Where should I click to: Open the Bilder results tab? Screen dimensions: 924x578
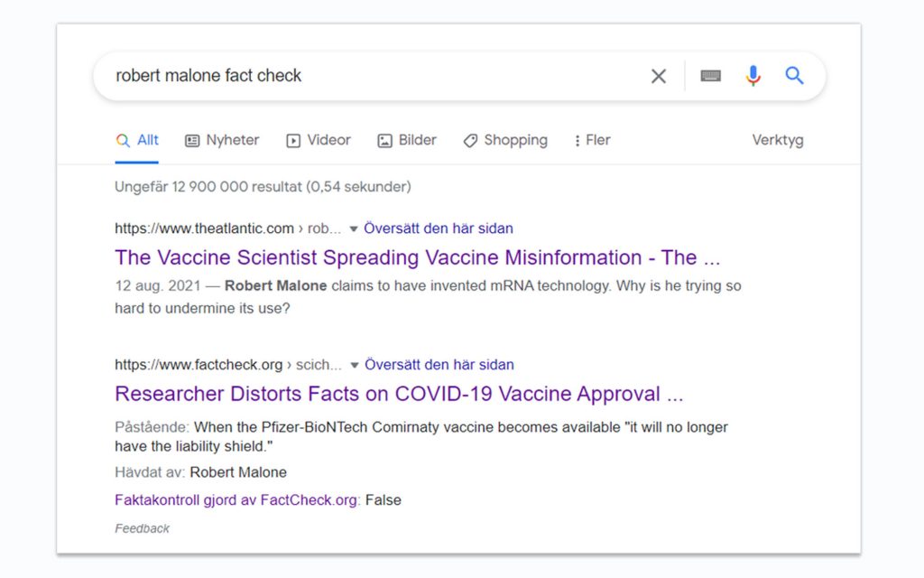coord(407,140)
